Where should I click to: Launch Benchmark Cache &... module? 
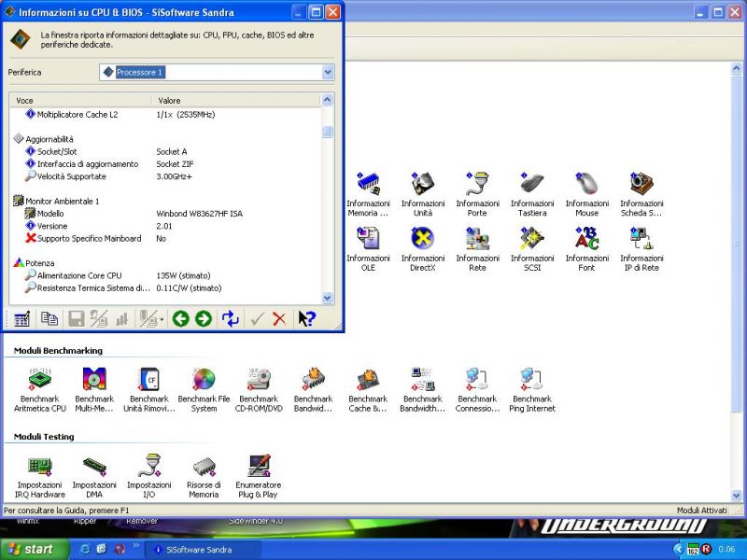pyautogui.click(x=368, y=389)
